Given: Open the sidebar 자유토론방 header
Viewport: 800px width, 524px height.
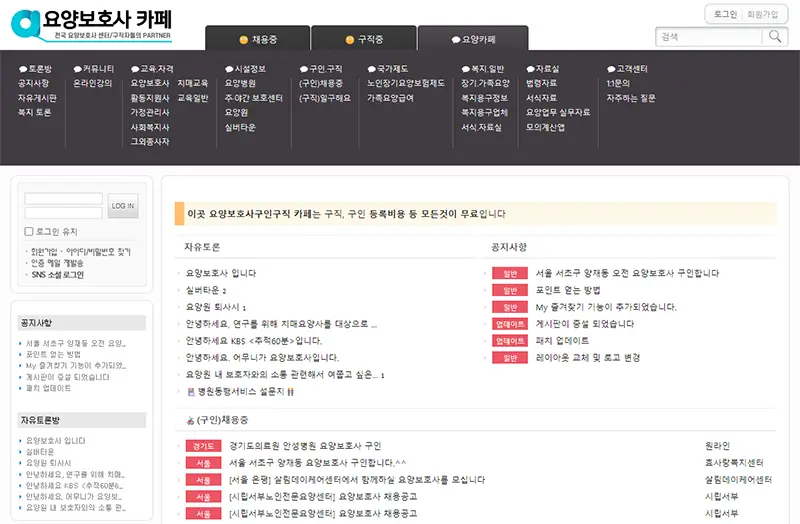Looking at the screenshot, I should pos(82,420).
